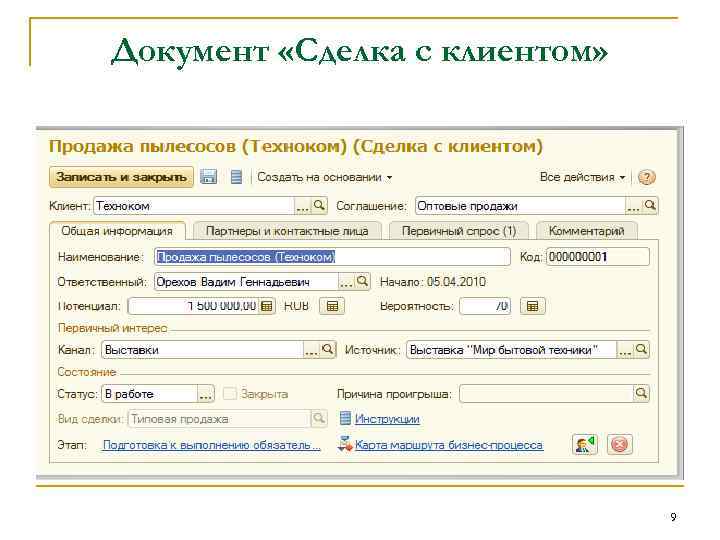The height and width of the screenshot is (540, 720).
Task: Click the Записать и закрыть button
Action: point(121,177)
